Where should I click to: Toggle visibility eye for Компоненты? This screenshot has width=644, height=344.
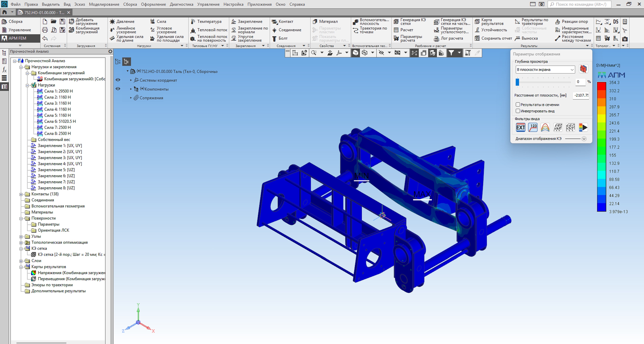click(118, 89)
